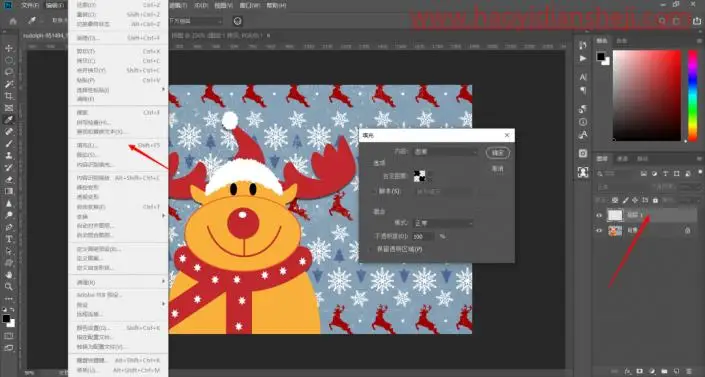Confirm the Fill dialog with OK button
Image resolution: width=705 pixels, height=377 pixels.
click(498, 153)
